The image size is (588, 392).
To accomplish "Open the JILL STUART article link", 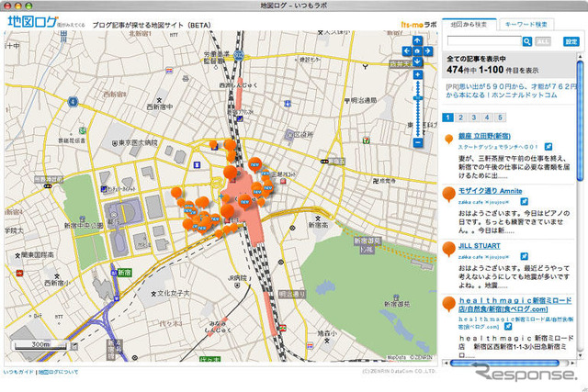I will (x=480, y=246).
